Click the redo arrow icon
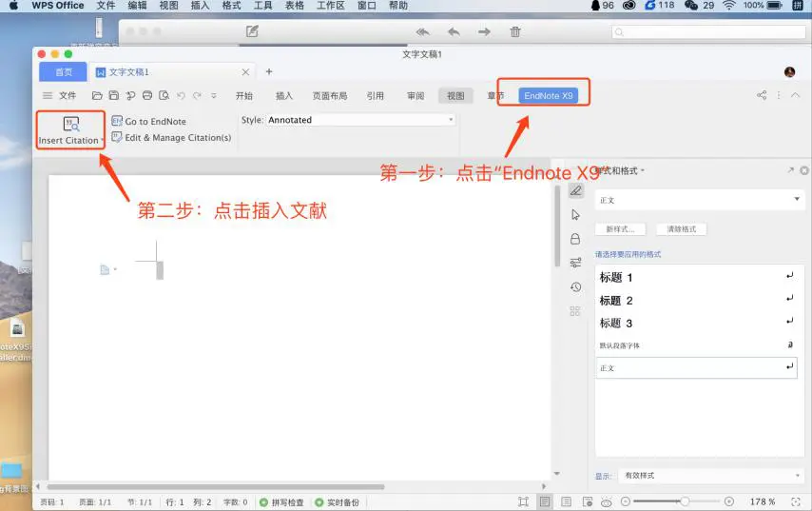Image resolution: width=812 pixels, height=511 pixels. (x=197, y=95)
